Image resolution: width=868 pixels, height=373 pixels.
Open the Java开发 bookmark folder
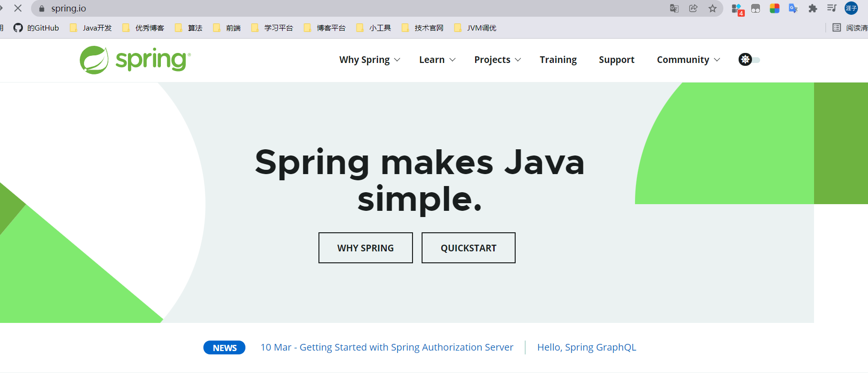91,28
